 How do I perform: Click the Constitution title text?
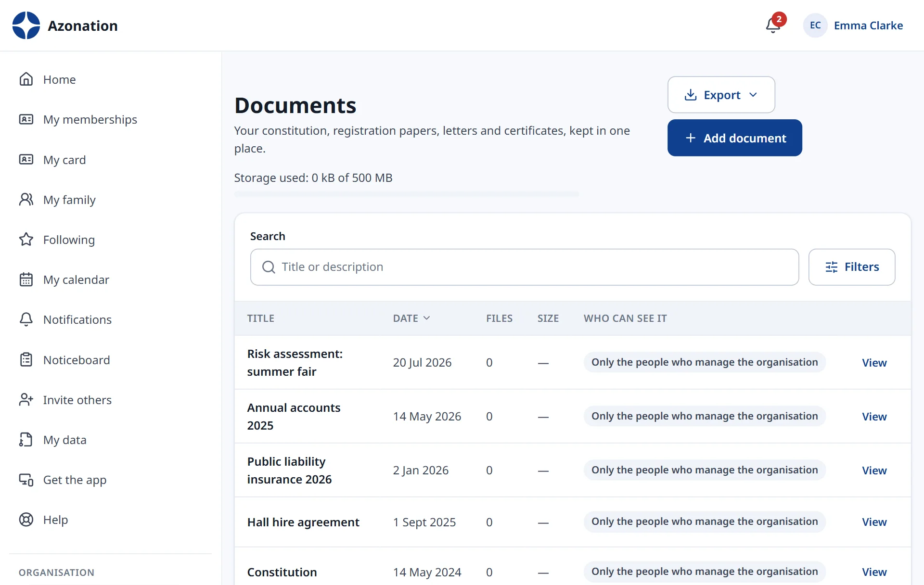pos(282,572)
